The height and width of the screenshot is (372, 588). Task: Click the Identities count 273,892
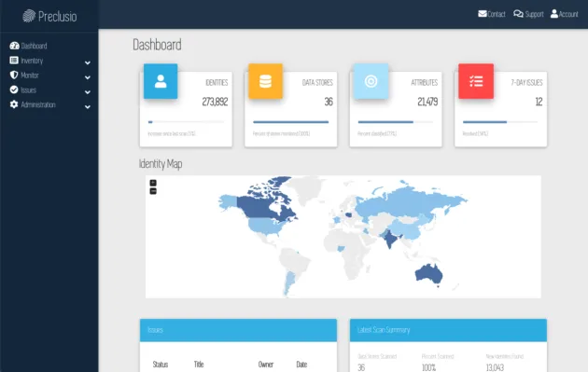(x=215, y=102)
